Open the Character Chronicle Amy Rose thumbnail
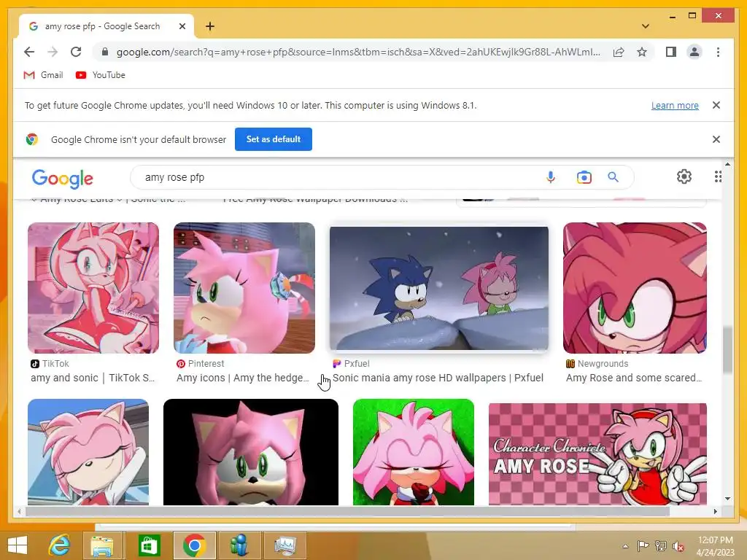 [x=597, y=454]
